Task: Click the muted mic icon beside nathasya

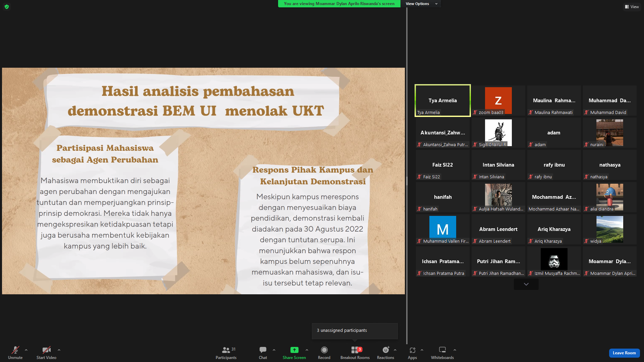Action: [x=586, y=177]
